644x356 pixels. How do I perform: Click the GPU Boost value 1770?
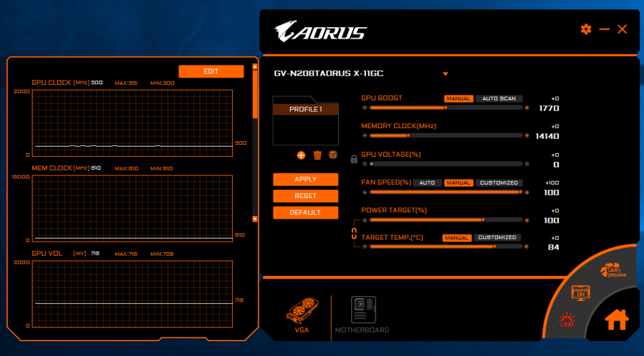click(549, 108)
